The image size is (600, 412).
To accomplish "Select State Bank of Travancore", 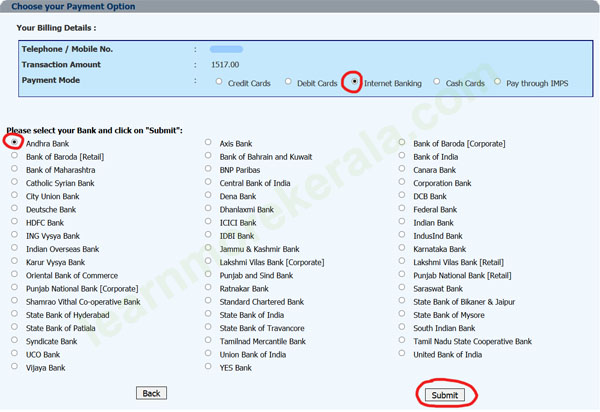I will tap(208, 327).
